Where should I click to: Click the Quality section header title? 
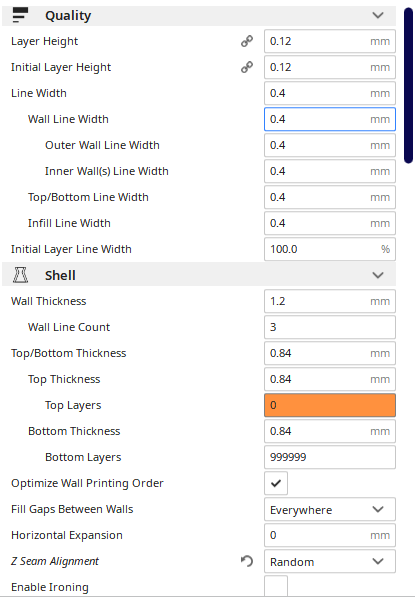[68, 16]
